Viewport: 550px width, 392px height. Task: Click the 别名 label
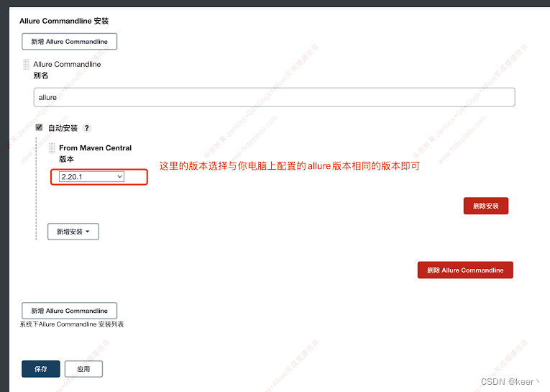(41, 76)
